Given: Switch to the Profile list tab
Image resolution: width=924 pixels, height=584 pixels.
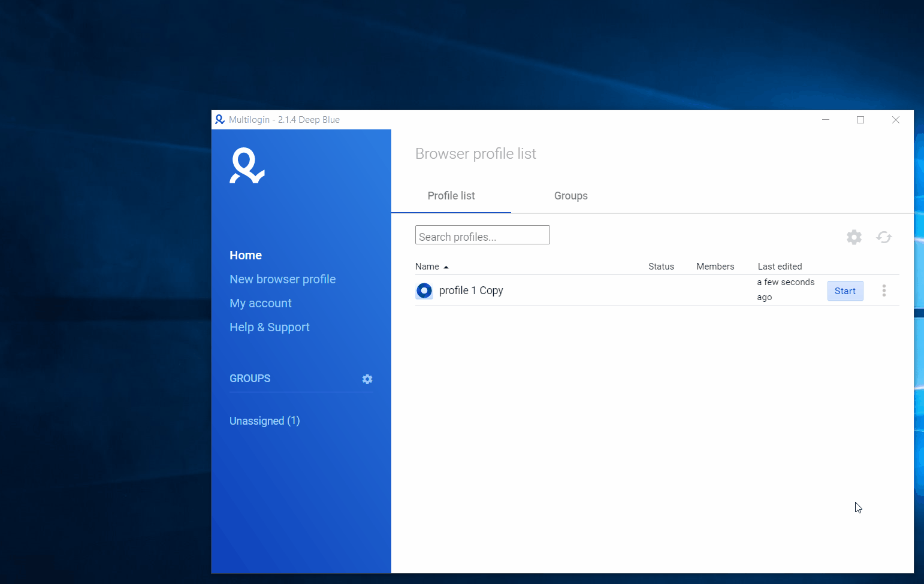Looking at the screenshot, I should pos(451,196).
